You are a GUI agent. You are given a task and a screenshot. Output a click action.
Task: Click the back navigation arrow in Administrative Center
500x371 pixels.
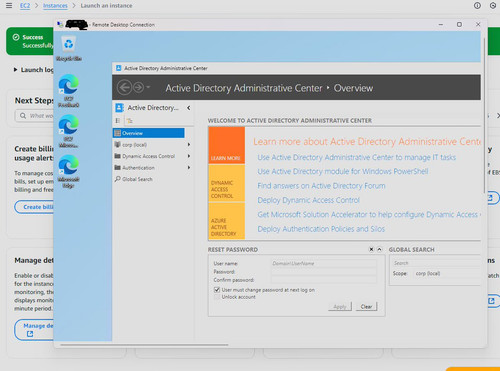pos(124,88)
